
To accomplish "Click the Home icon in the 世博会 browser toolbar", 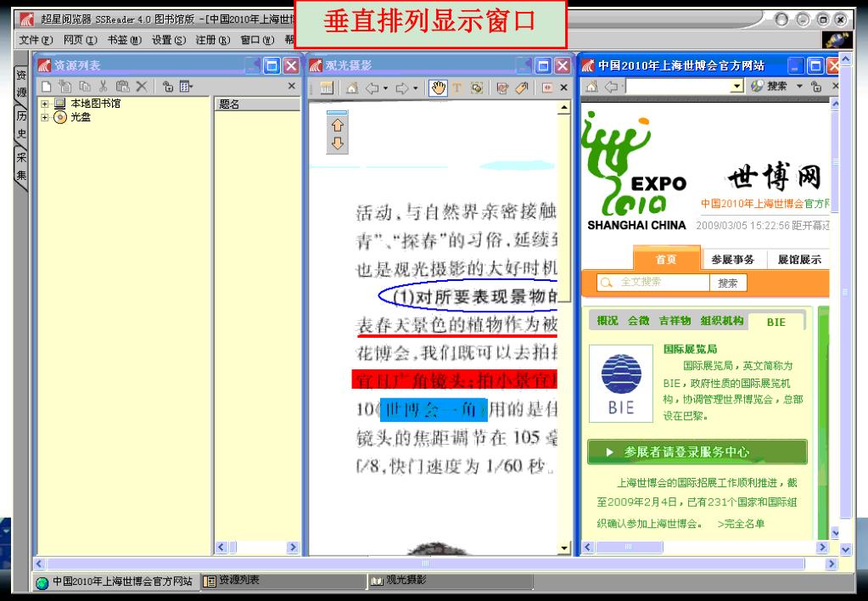I will coord(591,86).
